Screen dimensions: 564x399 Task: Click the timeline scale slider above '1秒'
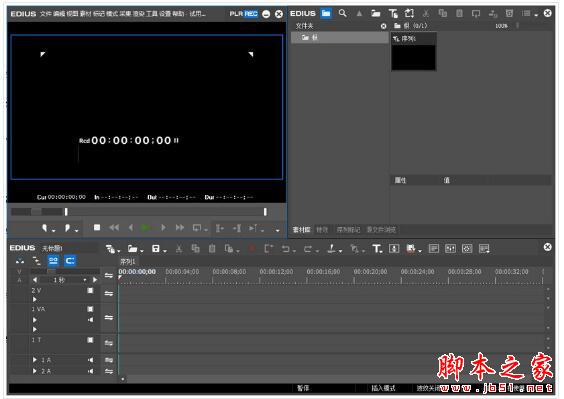point(51,271)
